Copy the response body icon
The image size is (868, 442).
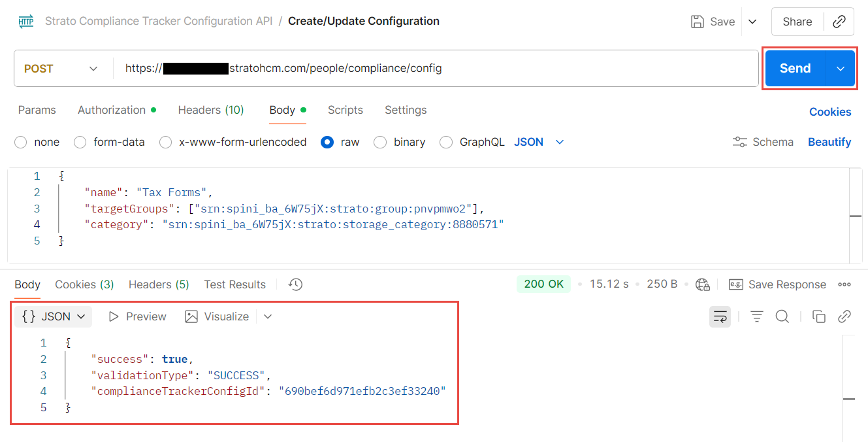[x=818, y=316]
